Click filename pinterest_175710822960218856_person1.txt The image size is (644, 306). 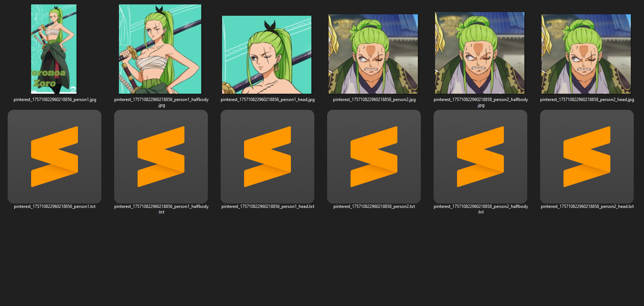click(x=55, y=206)
